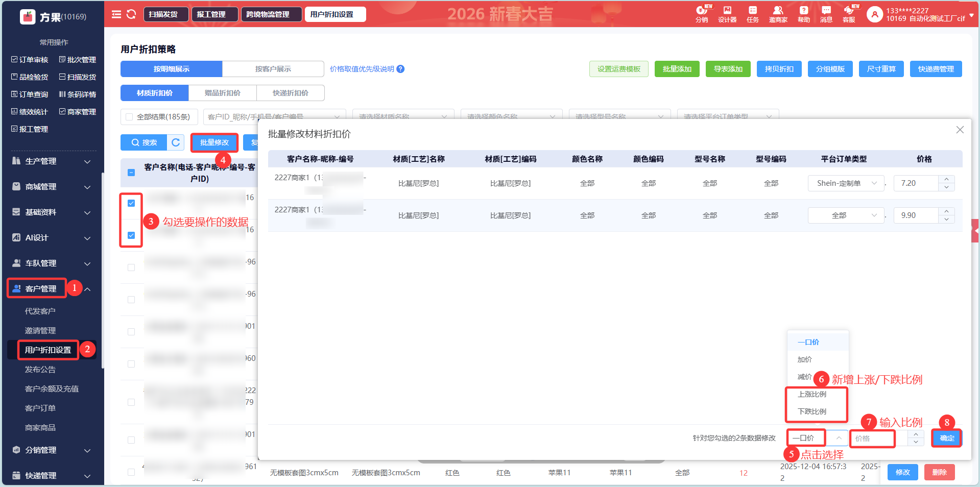Open the 设计器 designer icon
This screenshot has width=980, height=487.
[727, 14]
